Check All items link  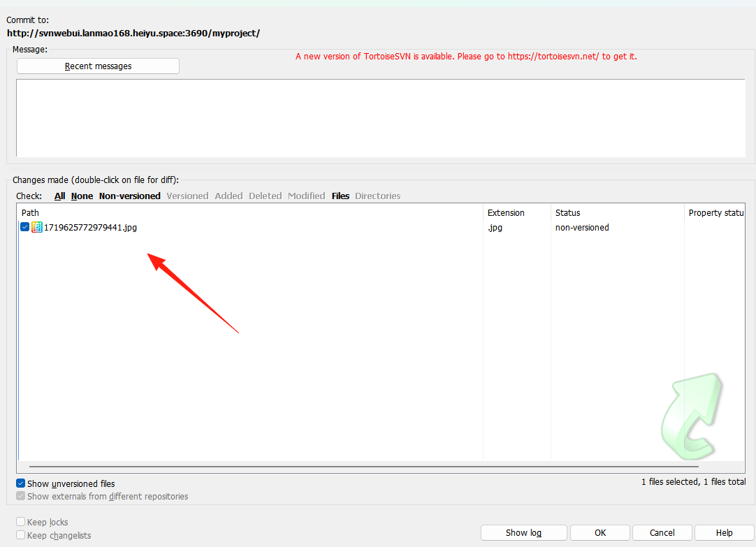click(x=60, y=196)
